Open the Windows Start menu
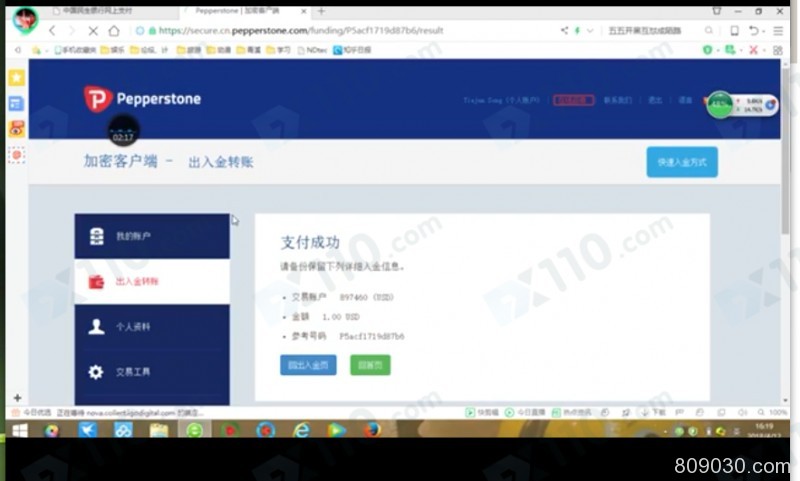800x481 pixels. (18, 430)
